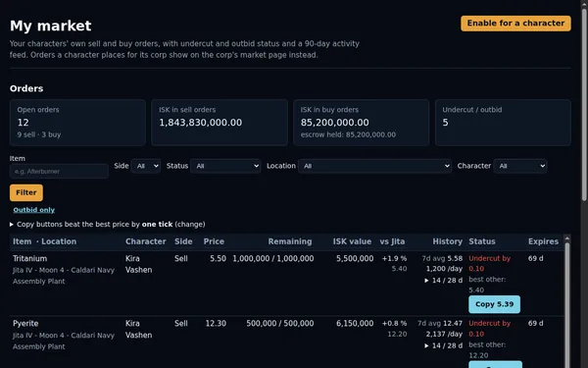The height and width of the screenshot is (368, 588).
Task: Click the orange Filter button
Action: coord(26,192)
